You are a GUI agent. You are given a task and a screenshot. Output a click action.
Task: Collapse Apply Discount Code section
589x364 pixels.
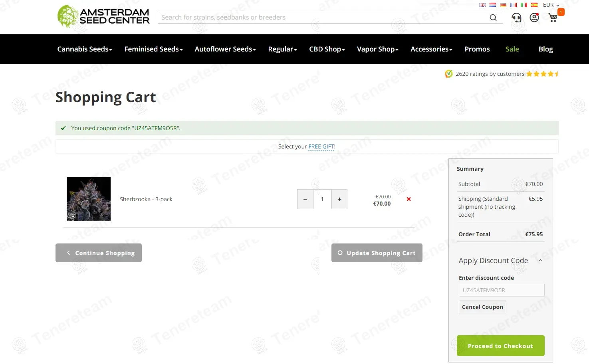click(540, 261)
